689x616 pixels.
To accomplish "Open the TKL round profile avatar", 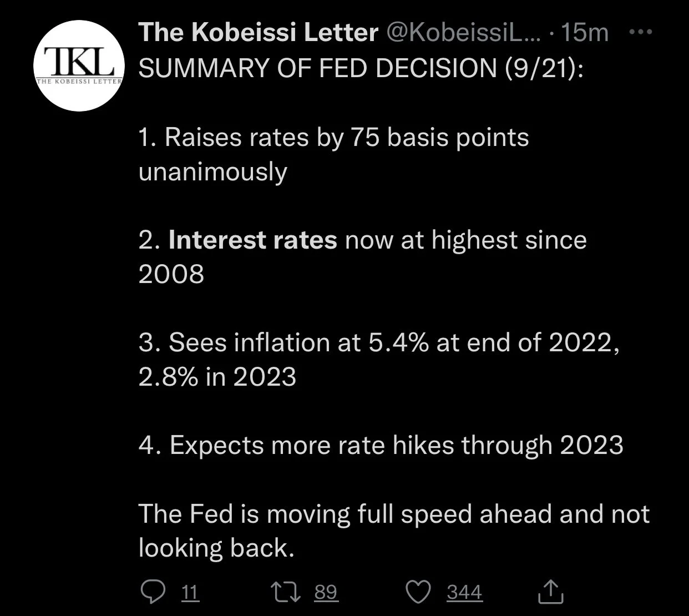I will tap(79, 69).
